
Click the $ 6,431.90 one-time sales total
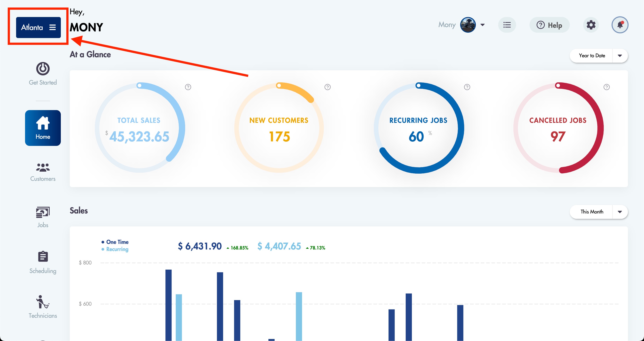(200, 246)
